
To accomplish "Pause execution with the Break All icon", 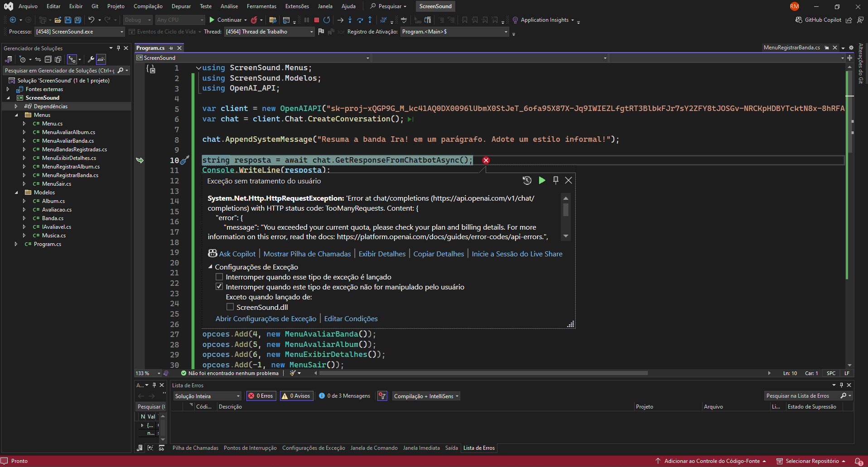I will coord(307,20).
